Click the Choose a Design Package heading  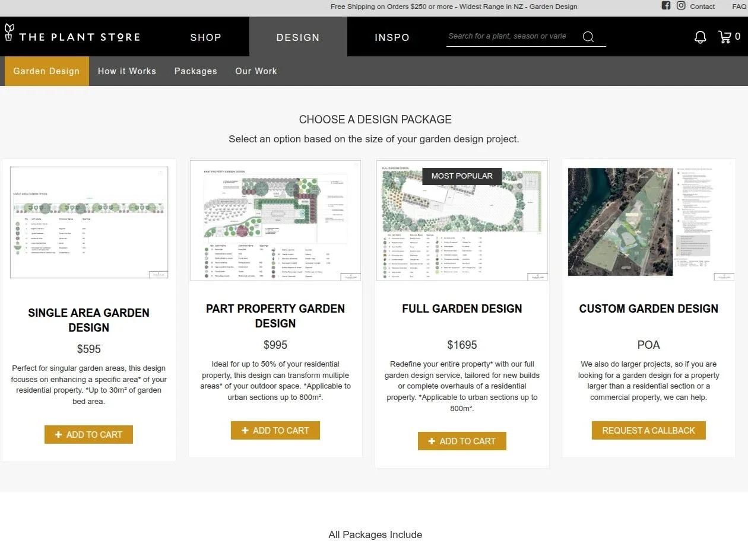tap(375, 119)
